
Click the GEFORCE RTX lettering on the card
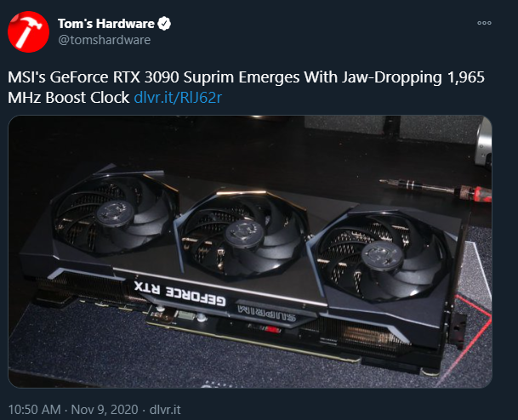coord(180,293)
